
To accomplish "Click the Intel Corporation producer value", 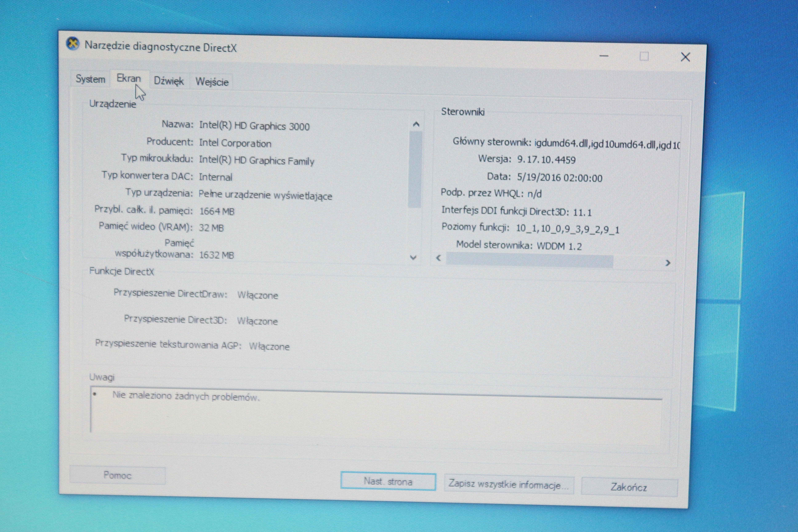I will [235, 143].
